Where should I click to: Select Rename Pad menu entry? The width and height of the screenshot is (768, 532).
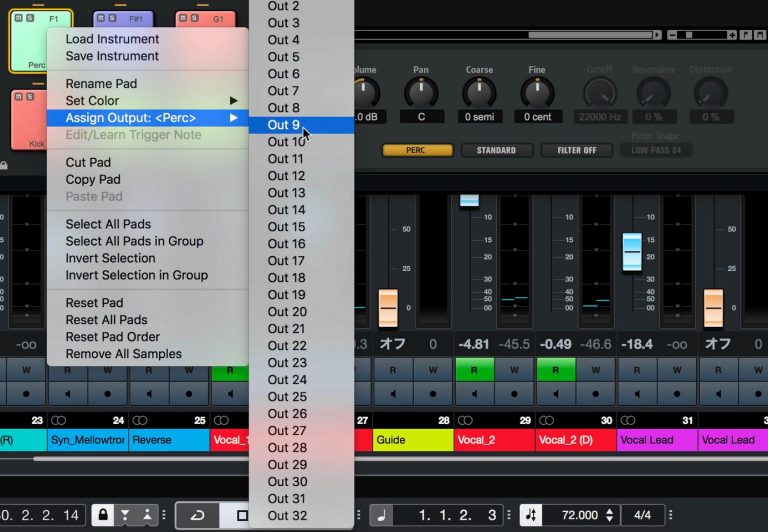point(147,83)
